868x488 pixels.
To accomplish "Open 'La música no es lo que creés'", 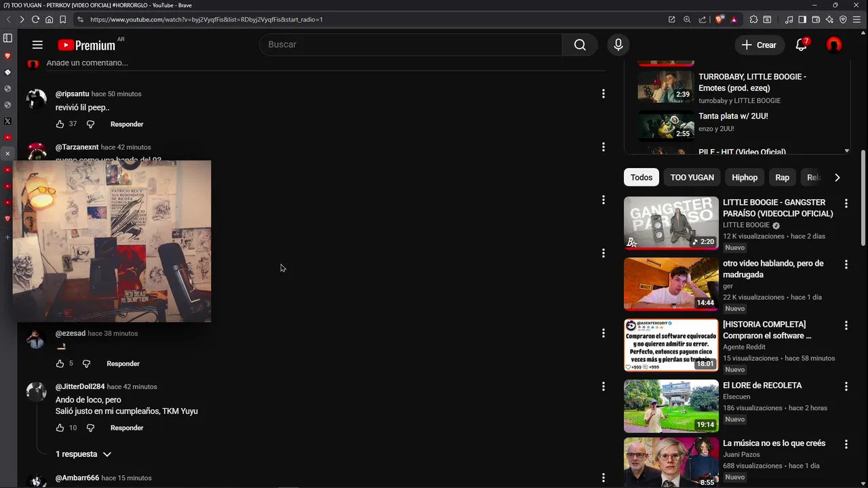I will (x=774, y=443).
